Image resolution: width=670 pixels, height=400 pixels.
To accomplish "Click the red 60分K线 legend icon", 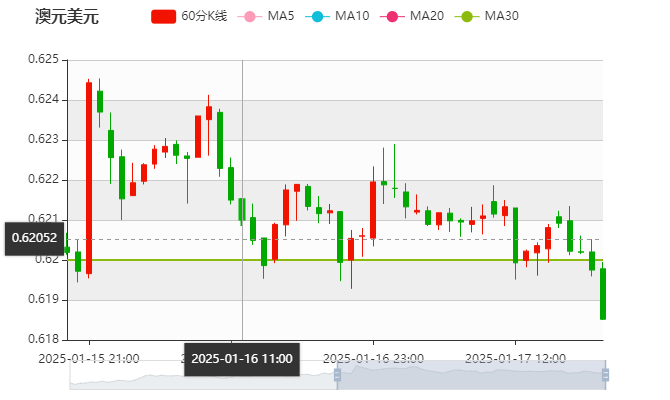I will pyautogui.click(x=163, y=16).
